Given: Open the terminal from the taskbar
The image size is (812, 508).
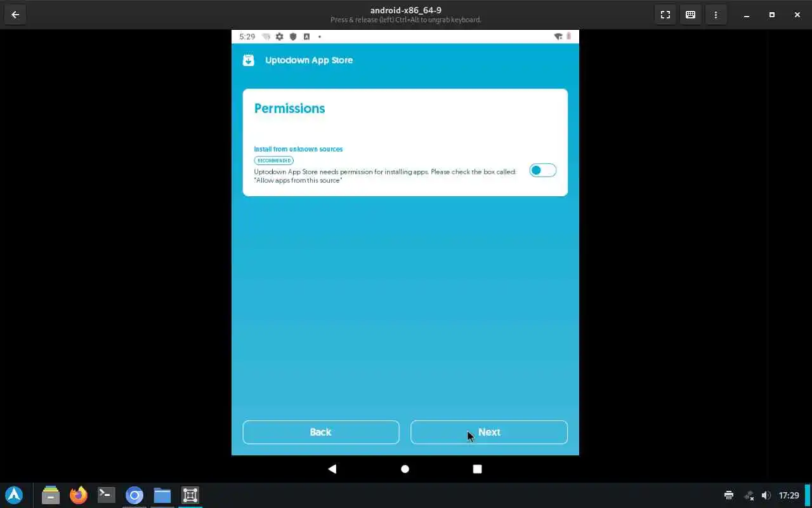Looking at the screenshot, I should tap(107, 495).
